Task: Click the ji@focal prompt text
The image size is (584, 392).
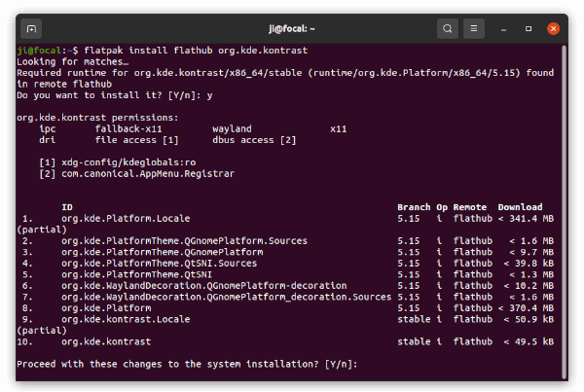Action: 39,51
